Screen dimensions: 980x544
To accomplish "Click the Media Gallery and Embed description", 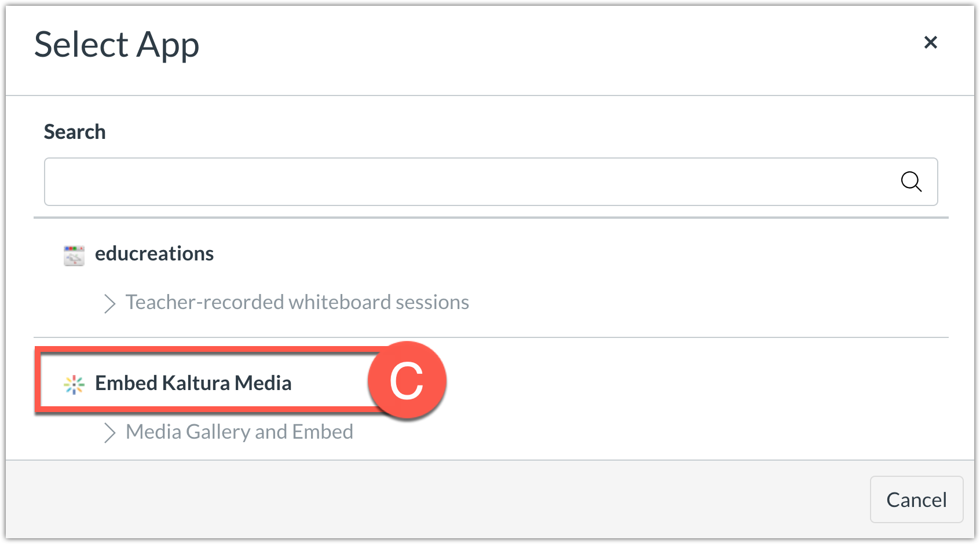I will pyautogui.click(x=239, y=432).
